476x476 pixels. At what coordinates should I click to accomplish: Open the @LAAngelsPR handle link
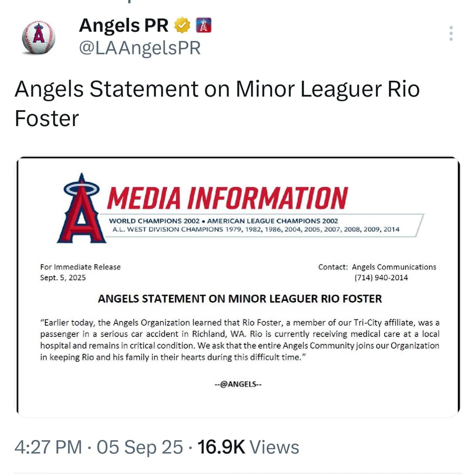pos(140,48)
